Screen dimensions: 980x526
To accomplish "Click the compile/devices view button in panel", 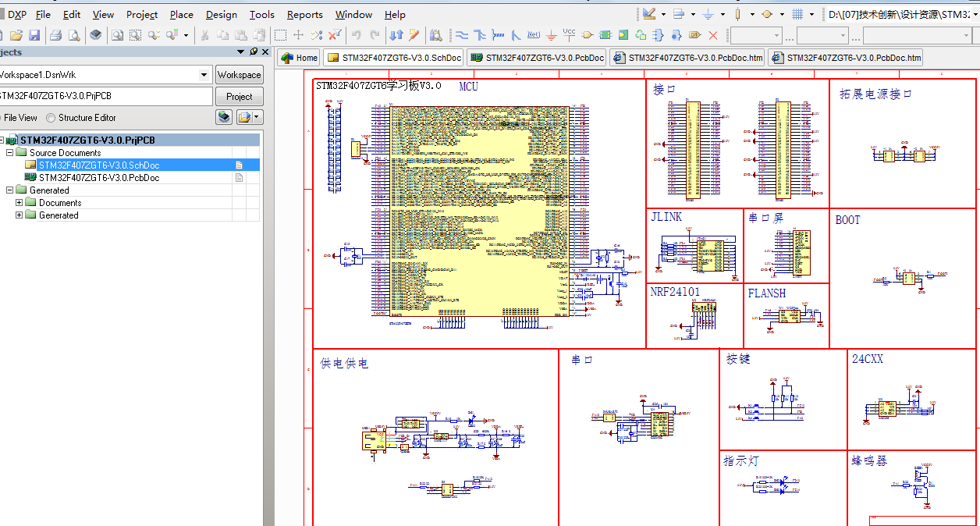I will click(224, 117).
